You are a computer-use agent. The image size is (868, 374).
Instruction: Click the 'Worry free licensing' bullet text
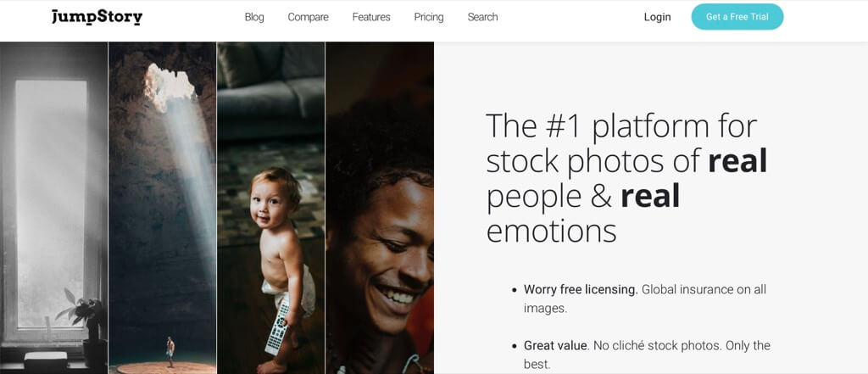581,289
